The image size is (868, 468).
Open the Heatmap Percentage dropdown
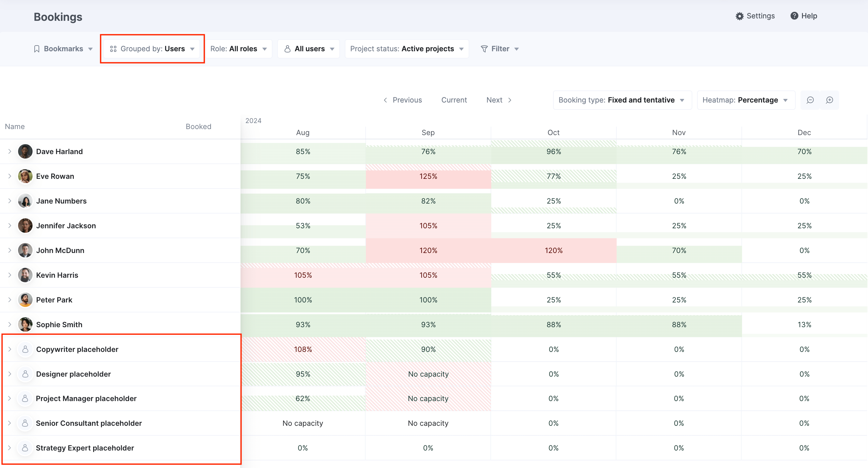(746, 100)
